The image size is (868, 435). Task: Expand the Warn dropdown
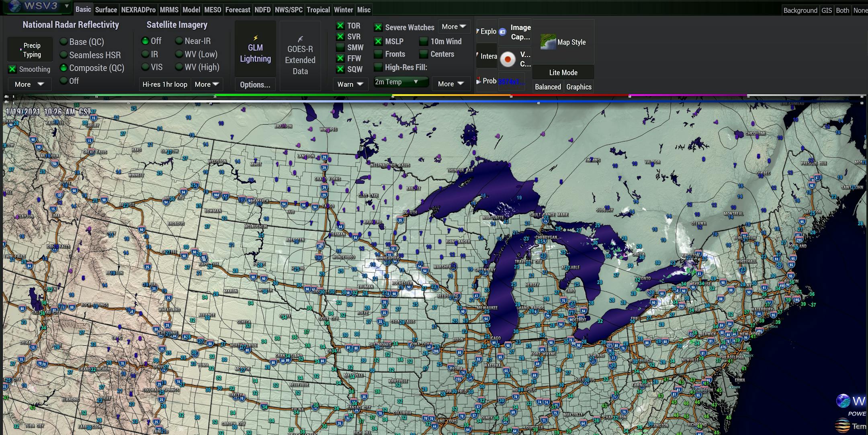point(350,84)
